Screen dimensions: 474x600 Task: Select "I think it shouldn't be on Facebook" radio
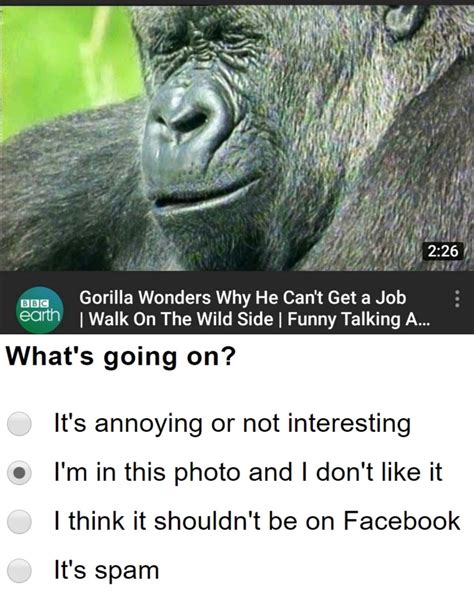point(19,522)
